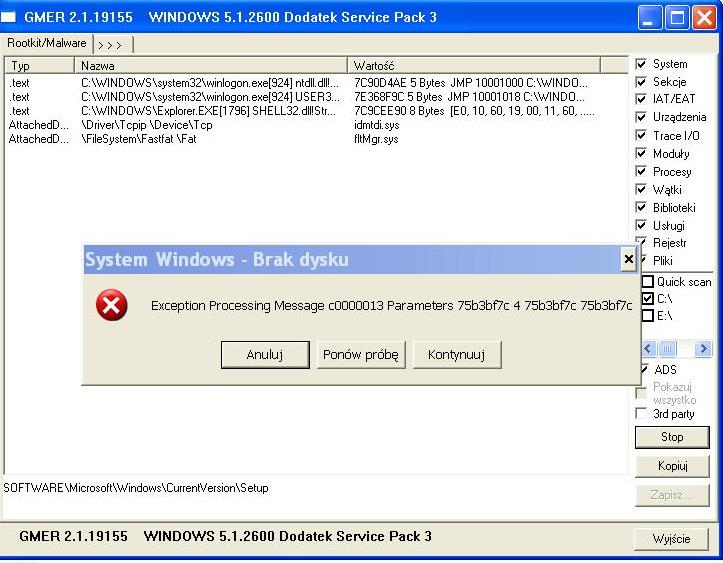
Task: Uncheck the Moduły checkbox
Action: point(641,153)
